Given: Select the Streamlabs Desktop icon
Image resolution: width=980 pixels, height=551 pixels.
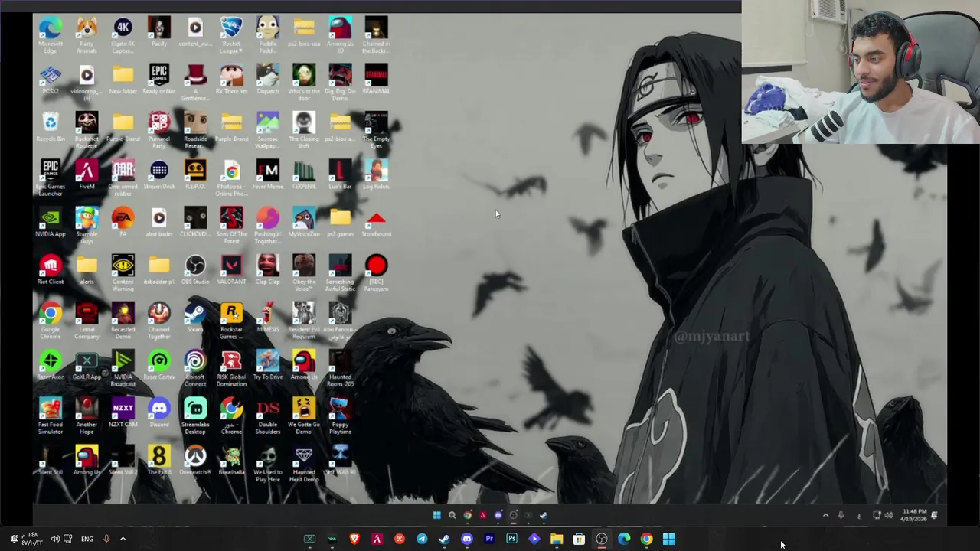Looking at the screenshot, I should coord(195,416).
